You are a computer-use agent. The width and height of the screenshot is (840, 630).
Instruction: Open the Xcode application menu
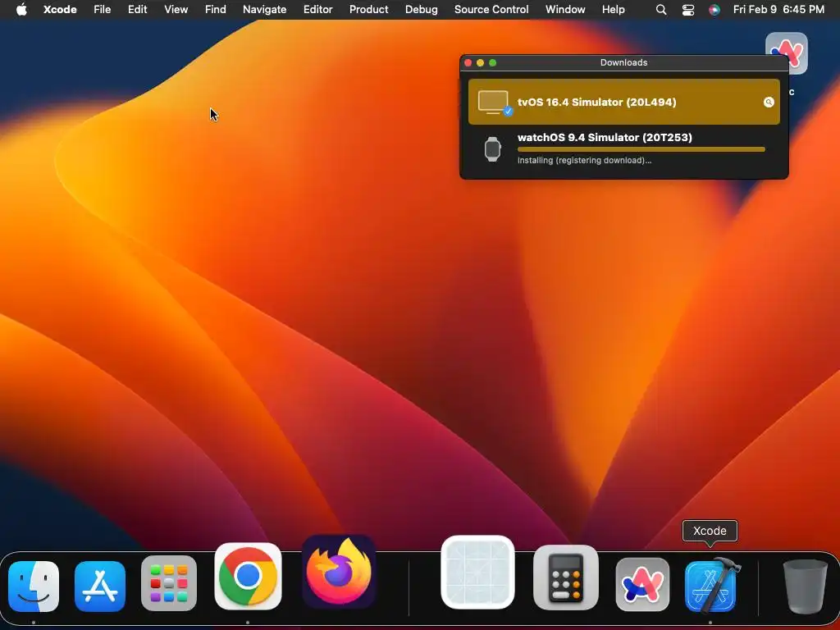(x=60, y=10)
